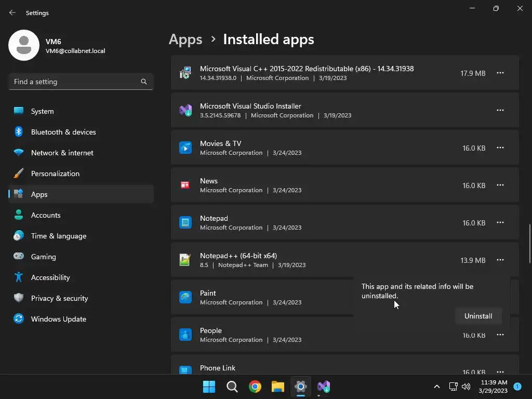Open System settings category
Viewport: 532px width, 399px height.
coord(81,111)
